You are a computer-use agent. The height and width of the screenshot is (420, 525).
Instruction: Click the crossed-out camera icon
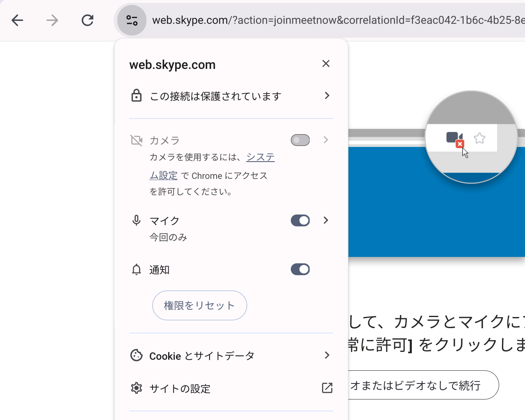click(x=136, y=140)
